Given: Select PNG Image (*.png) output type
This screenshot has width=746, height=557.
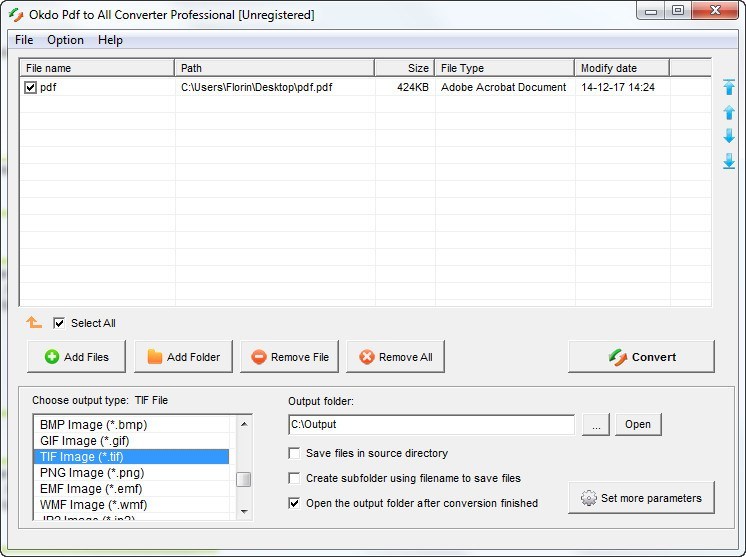Looking at the screenshot, I should click(131, 473).
